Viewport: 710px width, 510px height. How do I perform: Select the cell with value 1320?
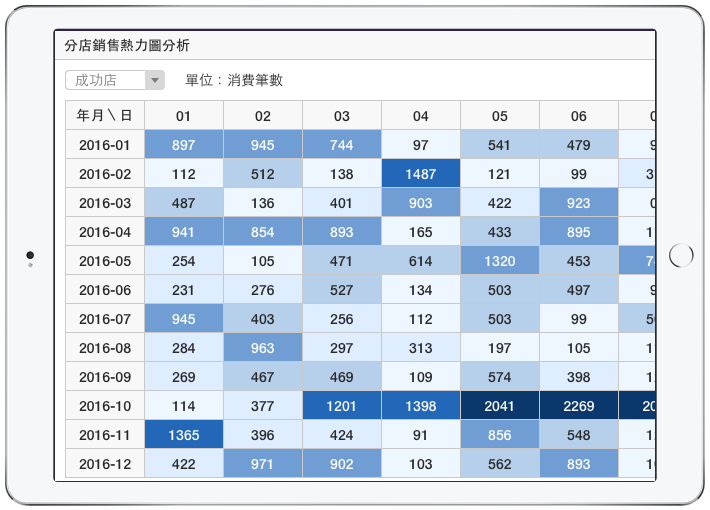(x=499, y=261)
